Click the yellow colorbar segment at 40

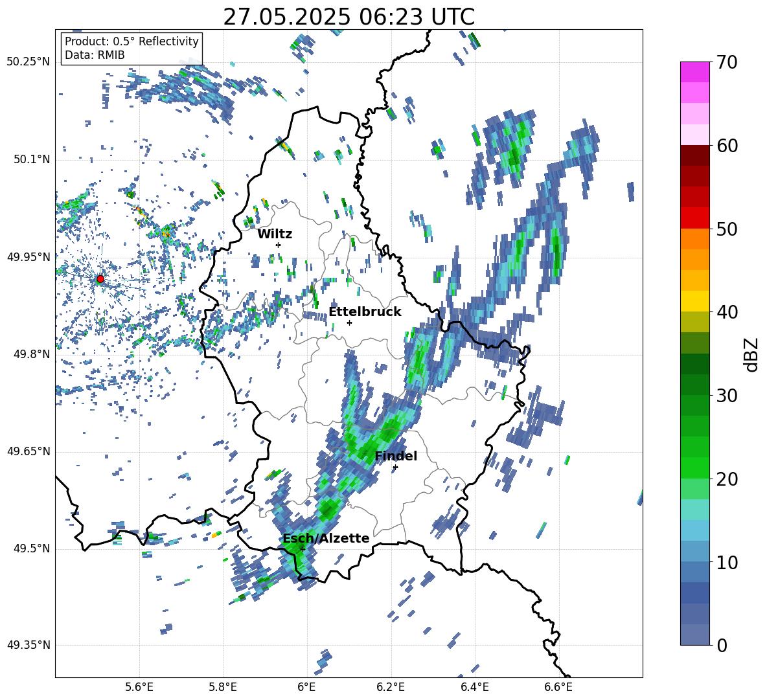pyautogui.click(x=694, y=301)
